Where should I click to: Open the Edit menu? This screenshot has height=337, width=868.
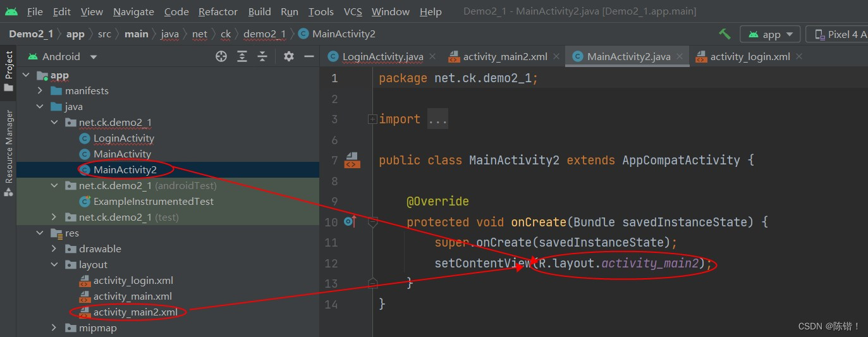click(x=62, y=11)
